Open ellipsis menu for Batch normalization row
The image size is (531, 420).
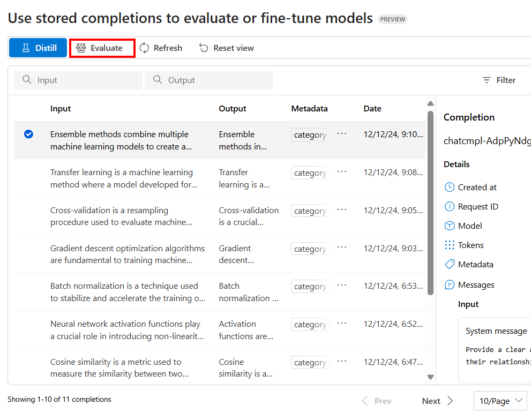click(x=342, y=286)
